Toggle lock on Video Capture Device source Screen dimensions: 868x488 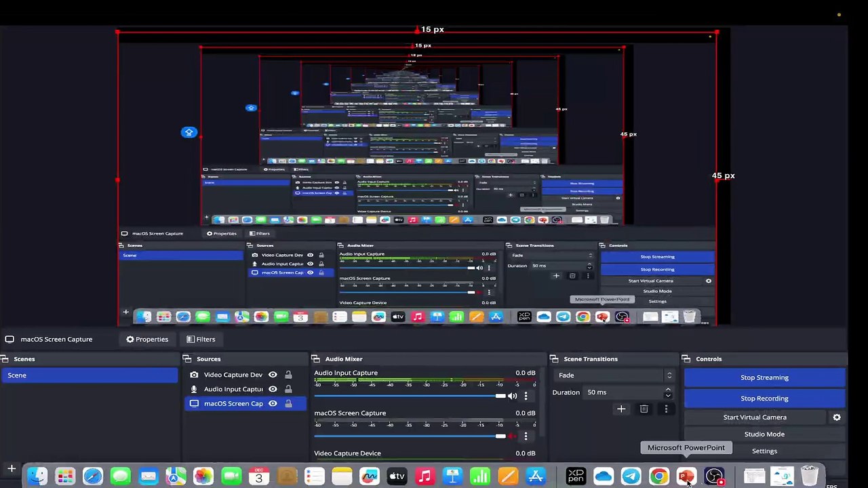pos(288,375)
